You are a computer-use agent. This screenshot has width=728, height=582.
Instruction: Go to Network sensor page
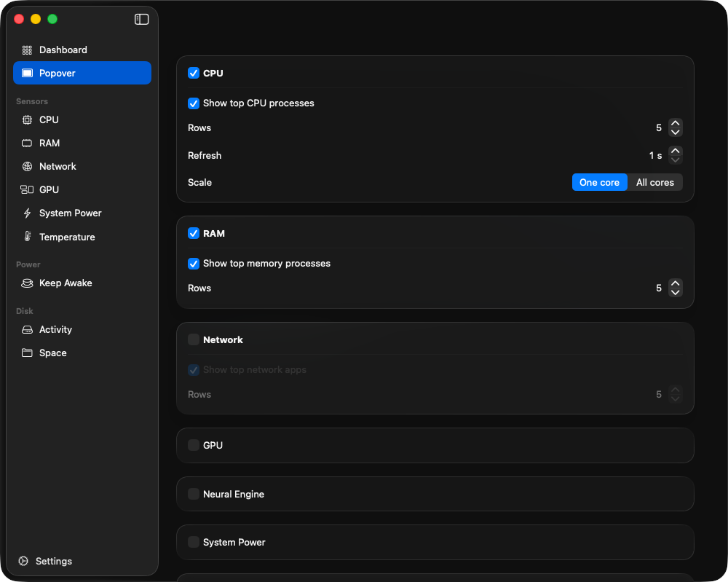(x=82, y=166)
